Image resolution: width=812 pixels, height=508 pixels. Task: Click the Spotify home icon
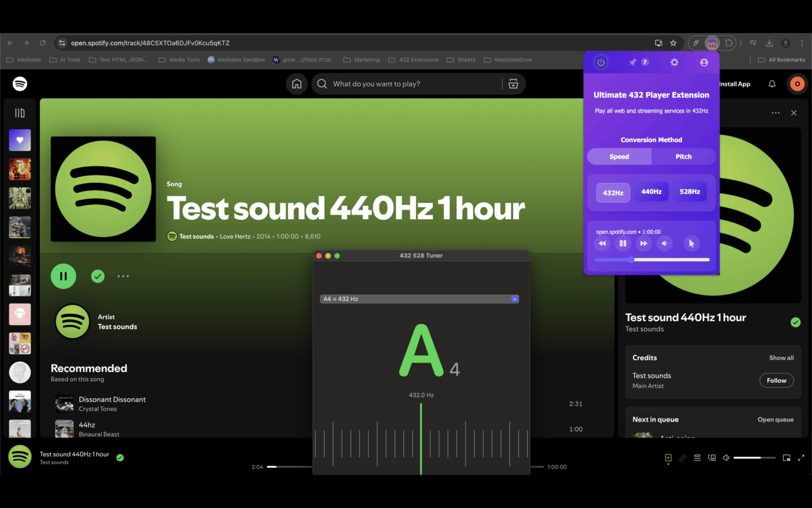296,83
